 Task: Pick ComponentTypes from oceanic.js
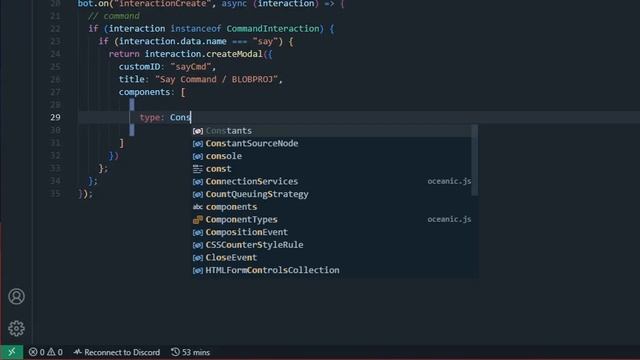point(332,220)
